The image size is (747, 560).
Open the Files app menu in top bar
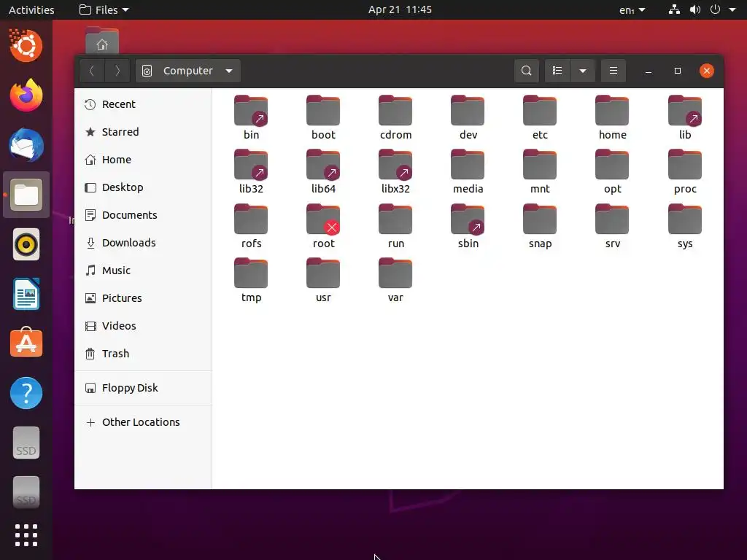(x=104, y=9)
